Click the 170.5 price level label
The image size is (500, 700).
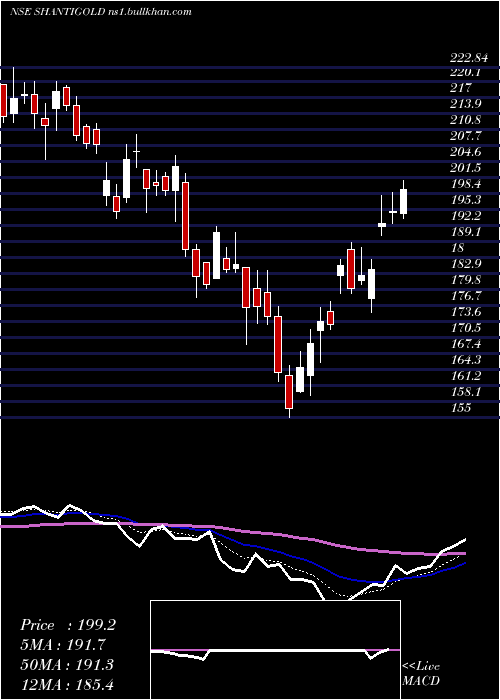[466, 329]
